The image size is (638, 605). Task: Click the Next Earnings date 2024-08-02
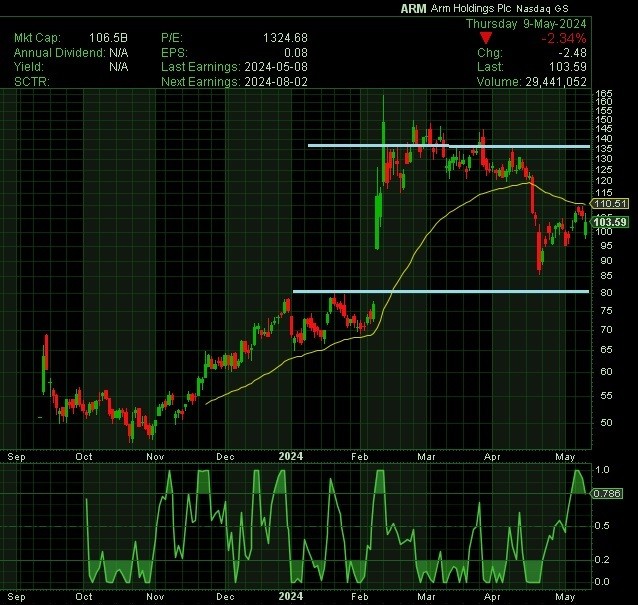point(276,82)
